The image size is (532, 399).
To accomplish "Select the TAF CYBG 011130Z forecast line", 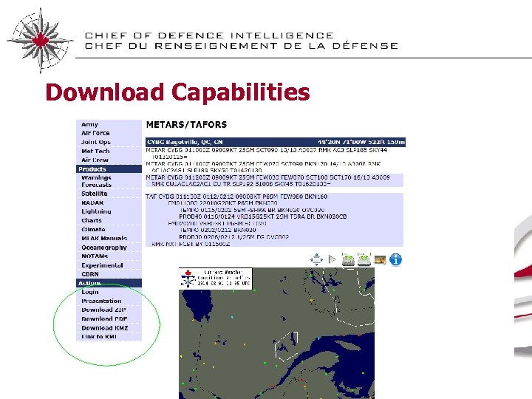I will (236, 197).
